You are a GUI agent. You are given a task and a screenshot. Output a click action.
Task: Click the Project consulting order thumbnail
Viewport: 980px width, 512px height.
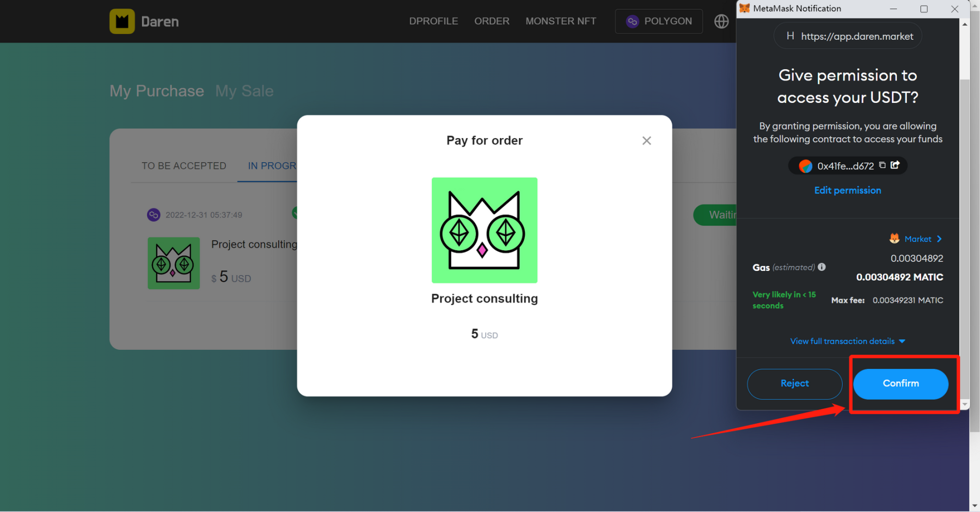[x=174, y=263]
